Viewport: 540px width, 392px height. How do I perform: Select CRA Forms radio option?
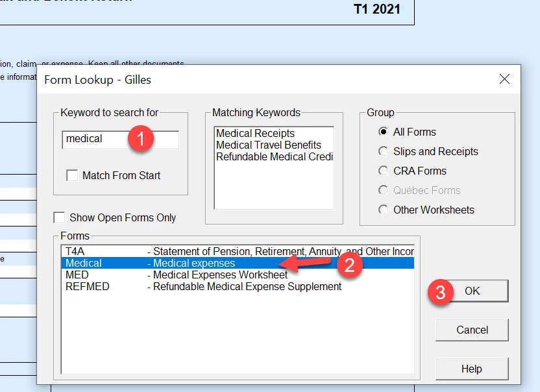(x=383, y=171)
